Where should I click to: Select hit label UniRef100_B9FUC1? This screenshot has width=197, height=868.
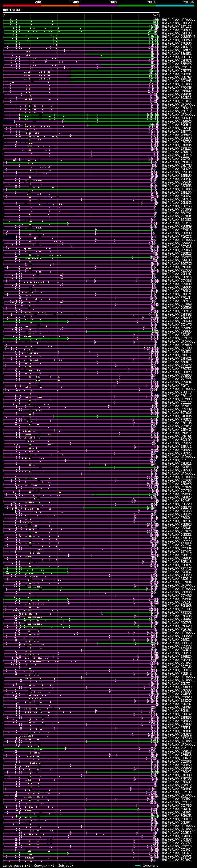(177, 60)
